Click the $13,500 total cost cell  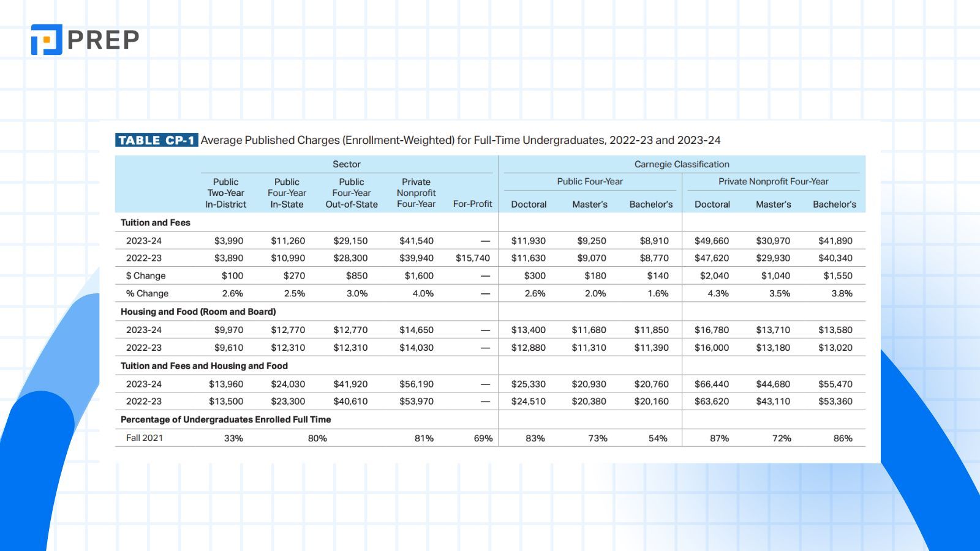click(226, 401)
